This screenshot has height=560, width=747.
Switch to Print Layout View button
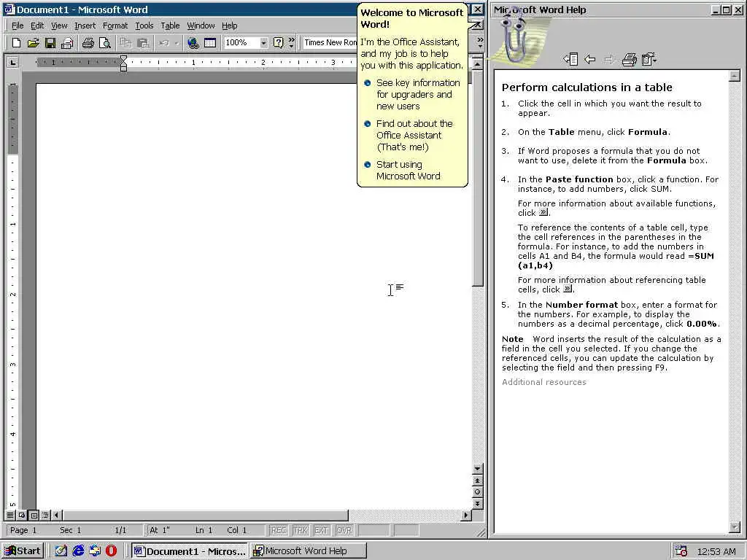[34, 515]
